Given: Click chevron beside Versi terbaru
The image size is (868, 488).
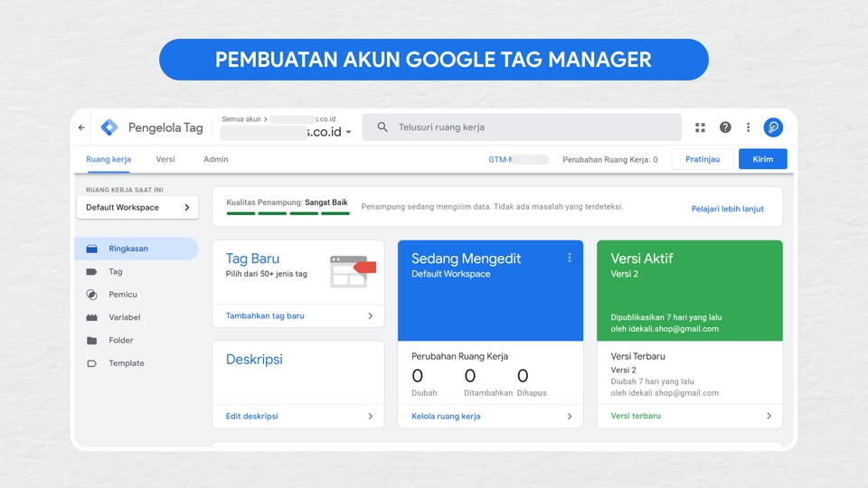Looking at the screenshot, I should click(769, 416).
